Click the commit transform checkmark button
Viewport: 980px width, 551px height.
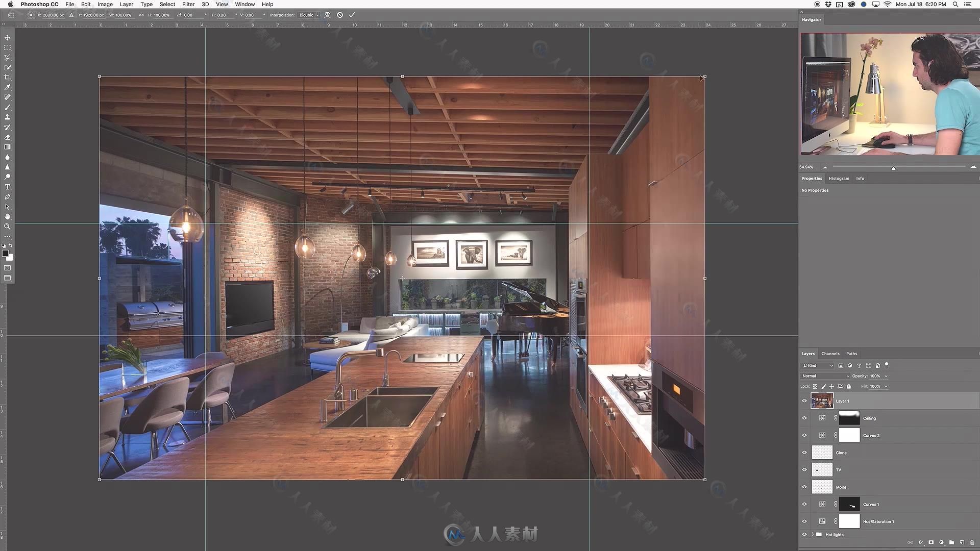click(352, 15)
